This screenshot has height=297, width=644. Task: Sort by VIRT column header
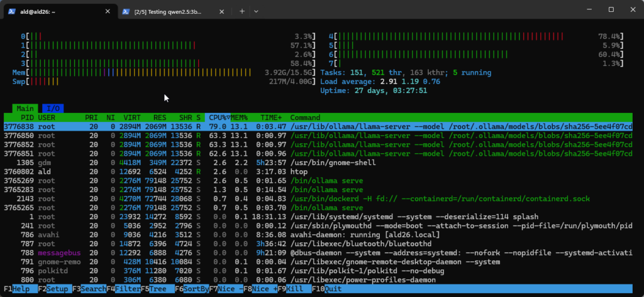coord(132,117)
